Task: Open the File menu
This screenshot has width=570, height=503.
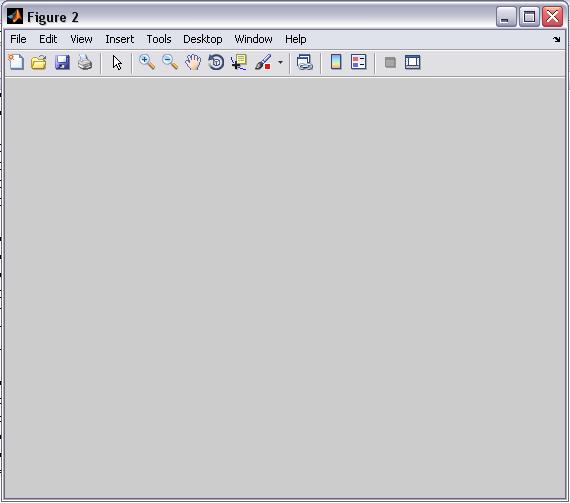Action: tap(18, 39)
